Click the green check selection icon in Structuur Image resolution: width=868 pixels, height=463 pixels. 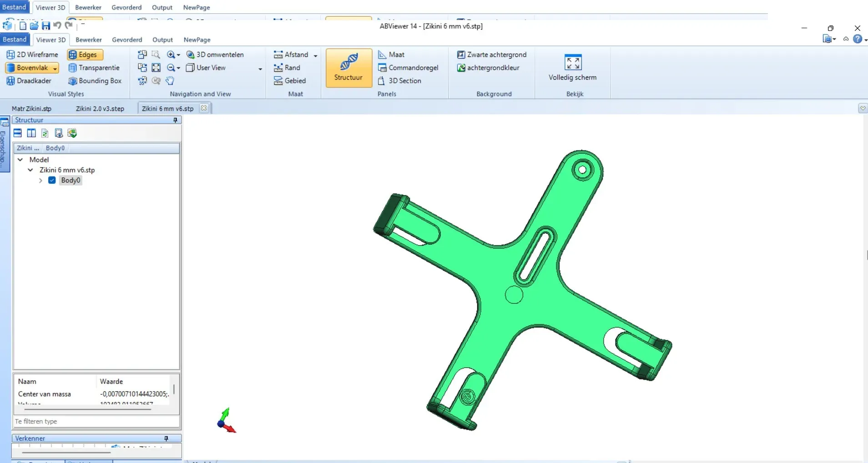(x=72, y=133)
